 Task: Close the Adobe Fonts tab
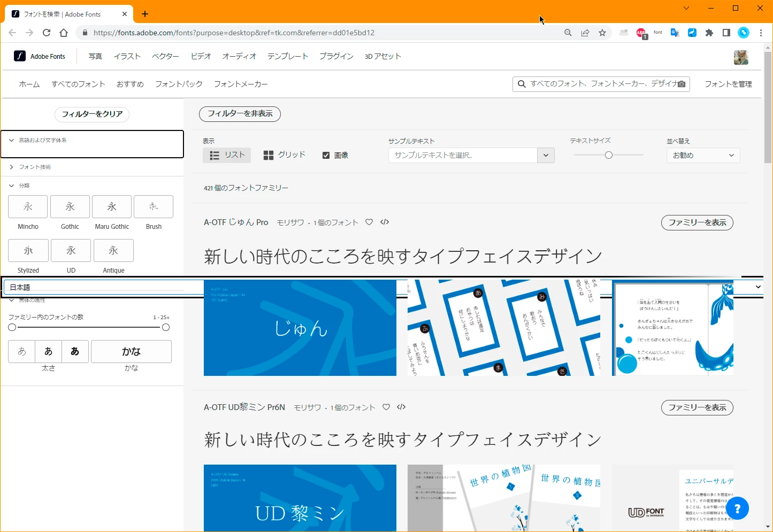124,14
